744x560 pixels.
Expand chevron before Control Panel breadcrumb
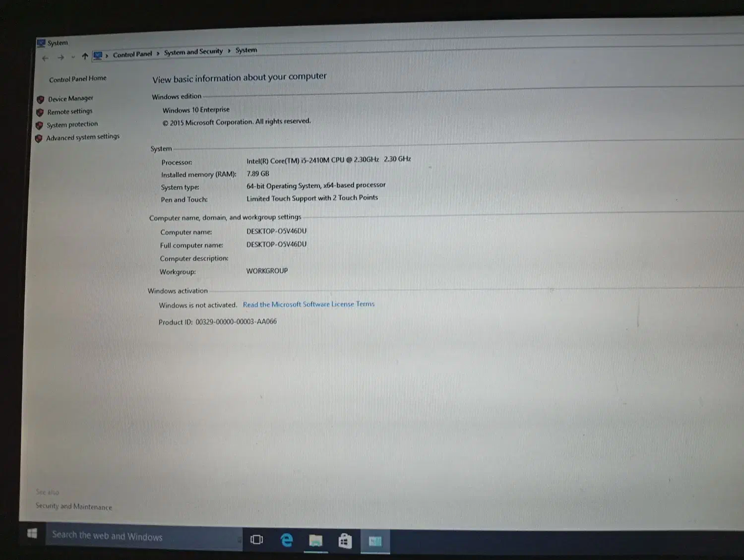click(107, 55)
